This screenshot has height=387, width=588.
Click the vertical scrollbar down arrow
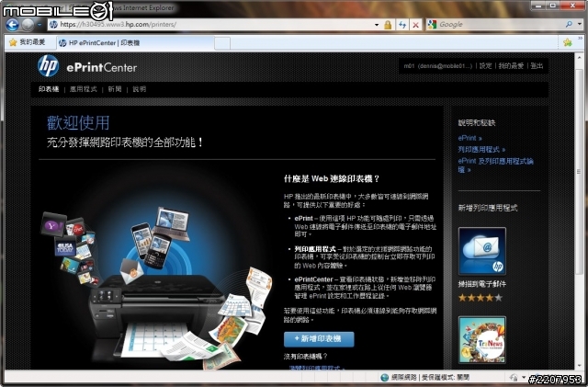coord(580,365)
